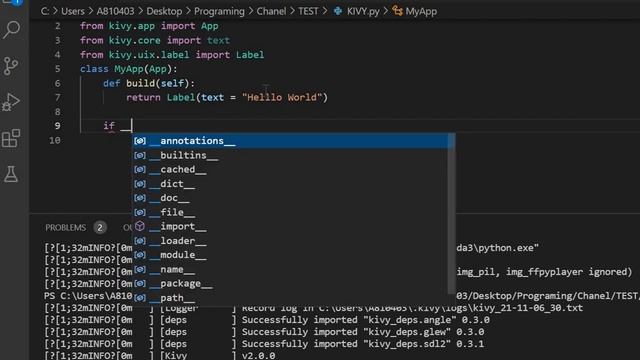Click line number 5 in the gutter
640x360 pixels.
(x=58, y=69)
